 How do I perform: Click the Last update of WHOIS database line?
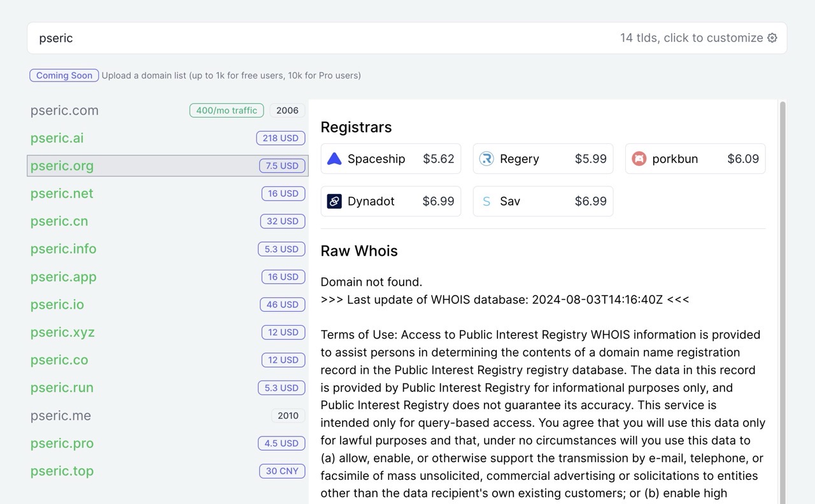point(505,300)
